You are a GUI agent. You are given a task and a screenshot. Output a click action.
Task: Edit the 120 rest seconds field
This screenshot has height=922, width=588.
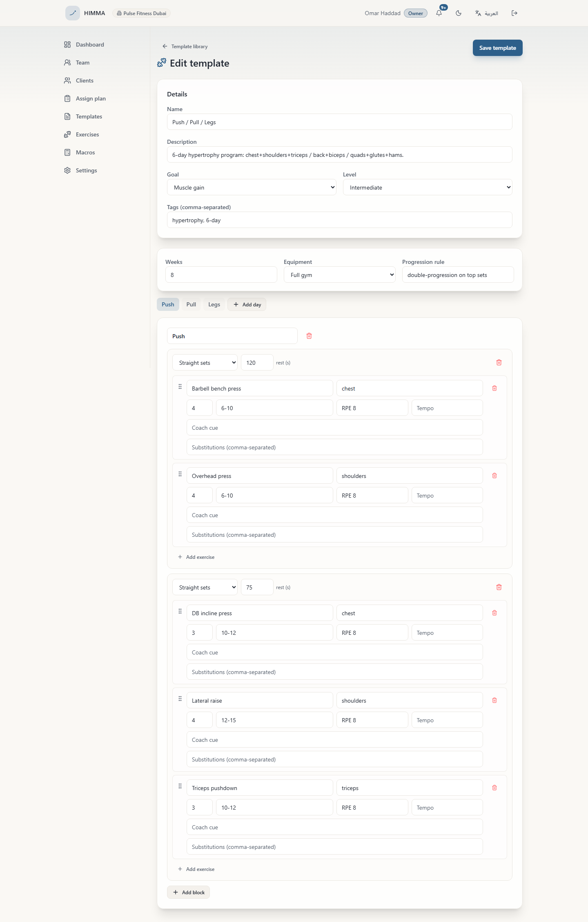[257, 362]
